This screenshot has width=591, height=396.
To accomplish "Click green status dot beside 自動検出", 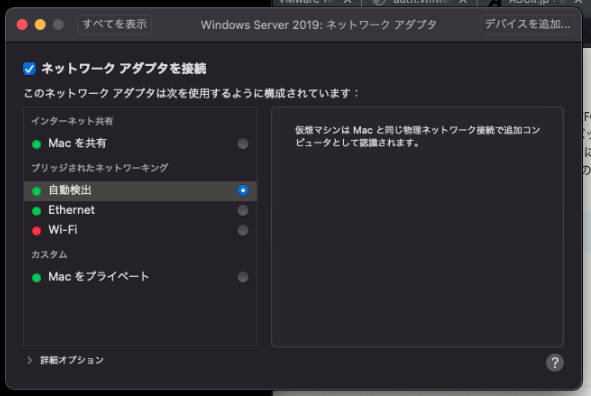I will (x=37, y=191).
